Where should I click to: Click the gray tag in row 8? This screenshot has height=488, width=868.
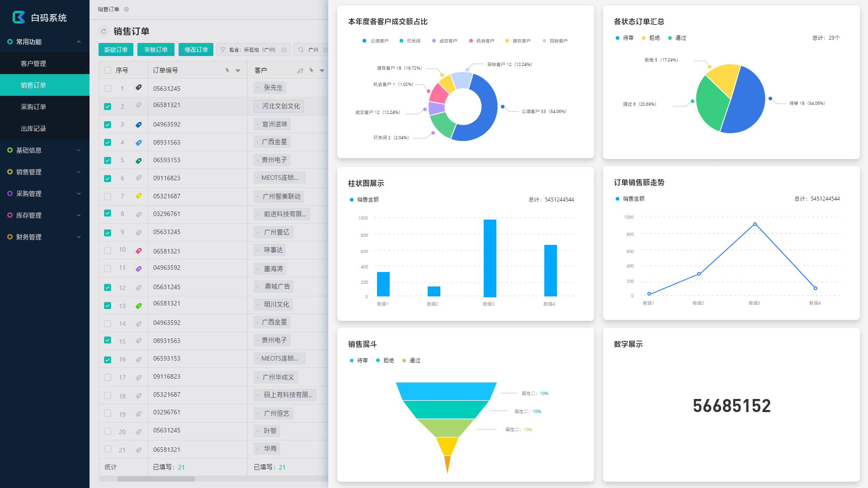[x=139, y=215]
